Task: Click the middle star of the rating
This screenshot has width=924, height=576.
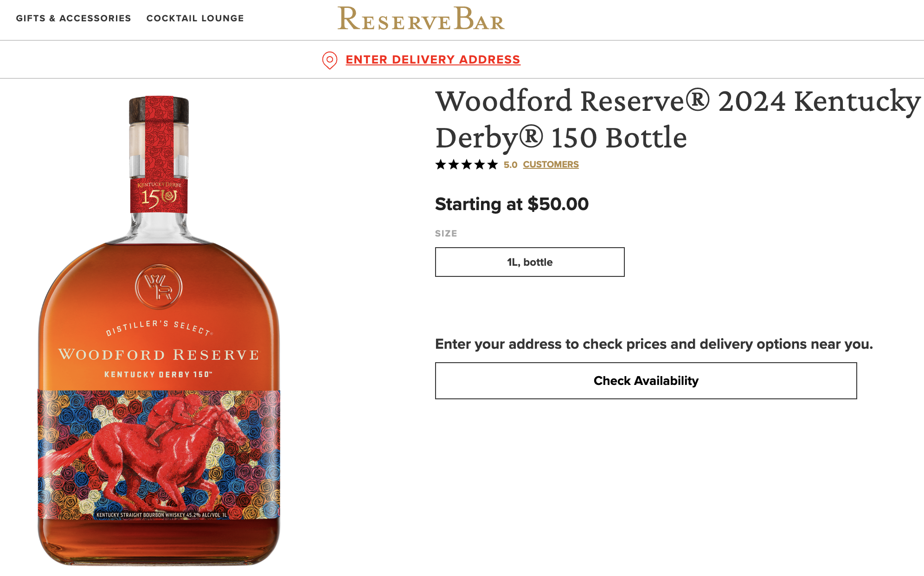Action: pos(467,165)
